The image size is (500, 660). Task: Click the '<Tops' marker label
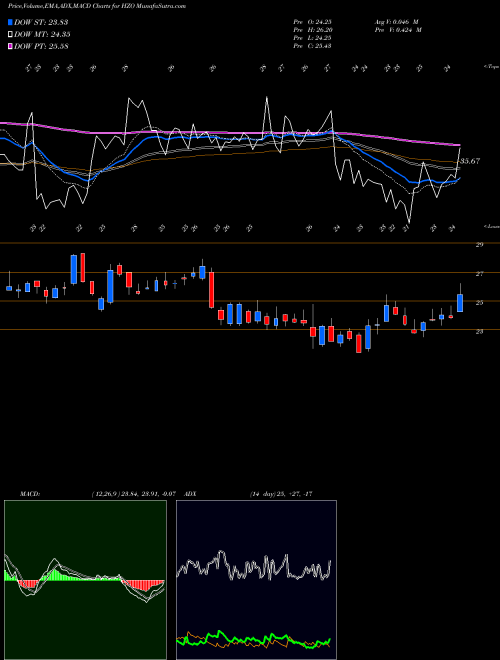point(491,67)
